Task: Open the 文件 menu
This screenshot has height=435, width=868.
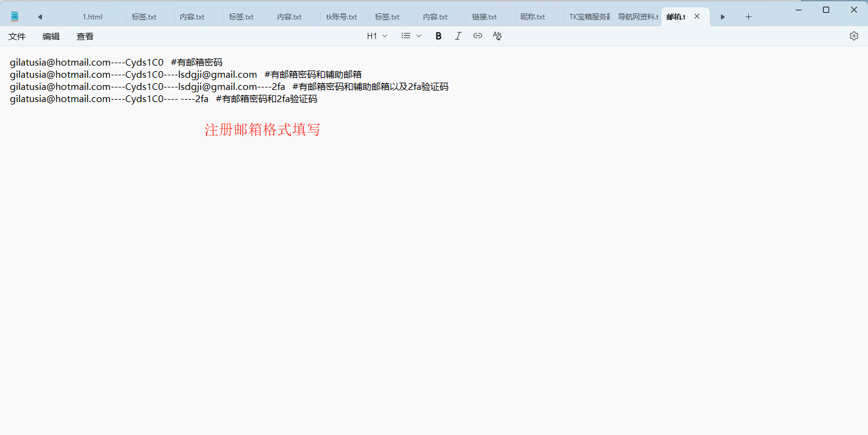Action: pos(17,36)
